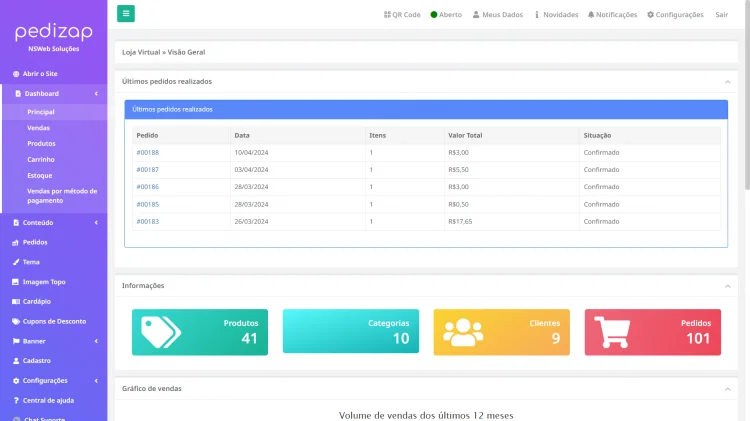Click the Clientes people icon card

click(462, 332)
